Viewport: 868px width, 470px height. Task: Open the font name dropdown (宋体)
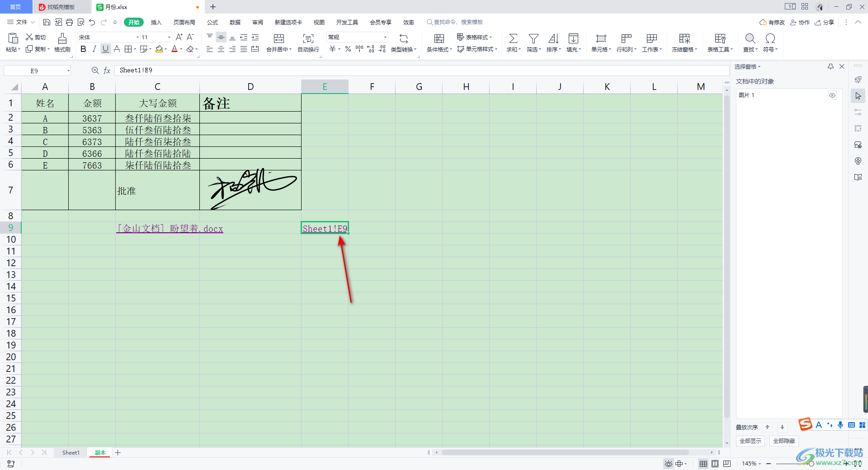click(137, 37)
